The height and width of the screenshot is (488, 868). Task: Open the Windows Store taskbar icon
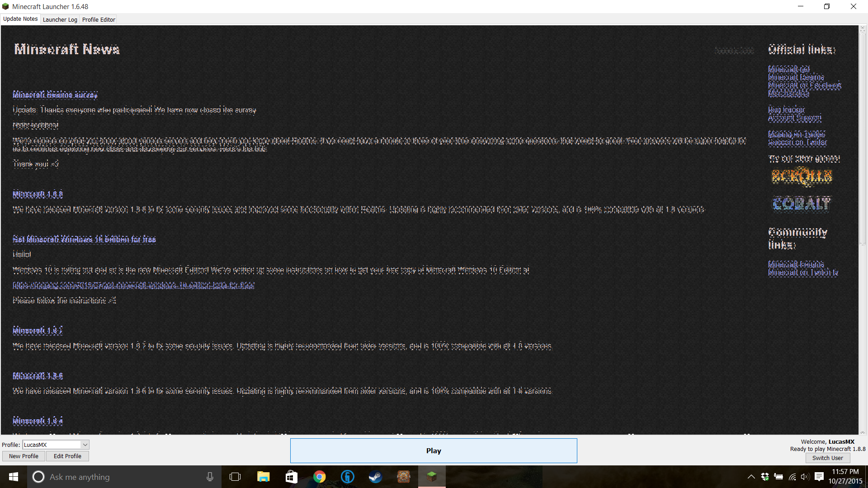click(x=291, y=477)
